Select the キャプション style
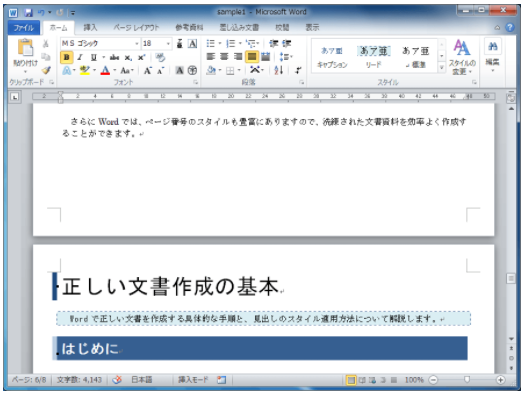Viewport: 522px width, 394px height. point(332,57)
